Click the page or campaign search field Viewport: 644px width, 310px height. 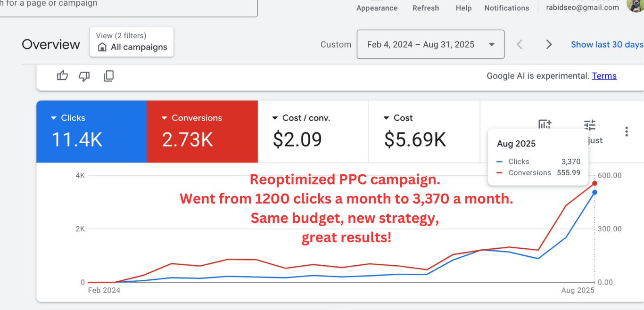pyautogui.click(x=127, y=5)
